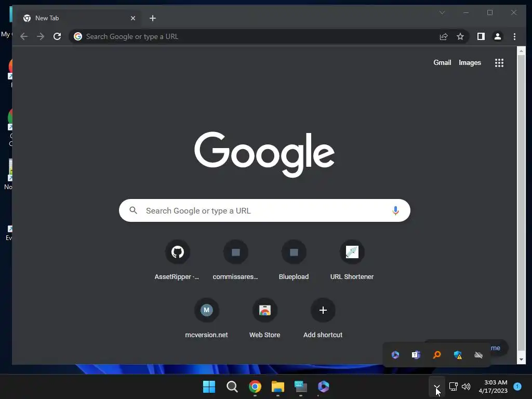Expand the tab search dropdown chevron

pos(442,12)
